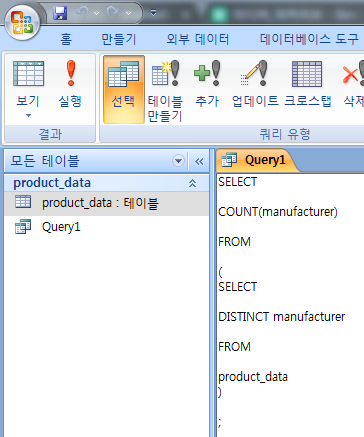
Task: Switch to the 홈 ribbon tab
Action: click(66, 39)
